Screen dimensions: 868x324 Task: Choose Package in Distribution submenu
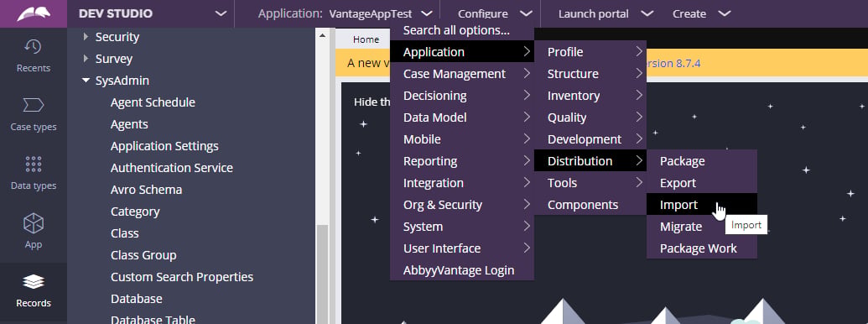[701, 161]
